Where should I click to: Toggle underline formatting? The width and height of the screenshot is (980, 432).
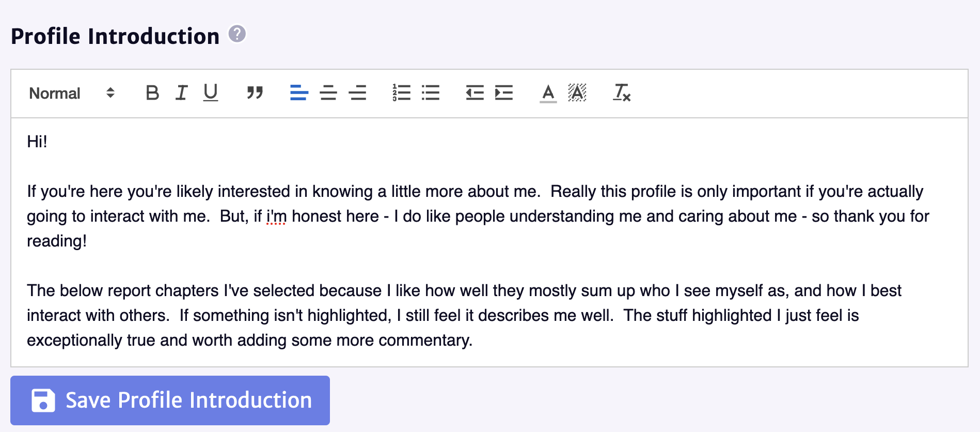pos(210,93)
